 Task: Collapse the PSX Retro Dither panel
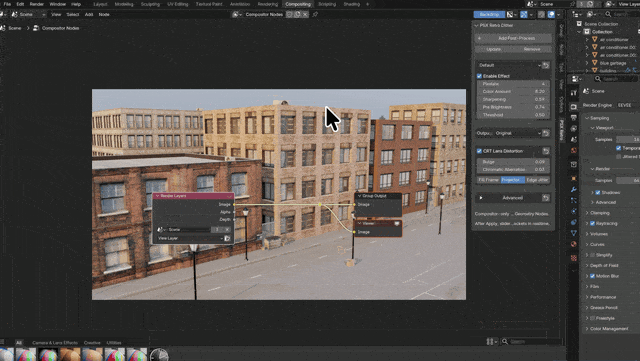coord(476,25)
